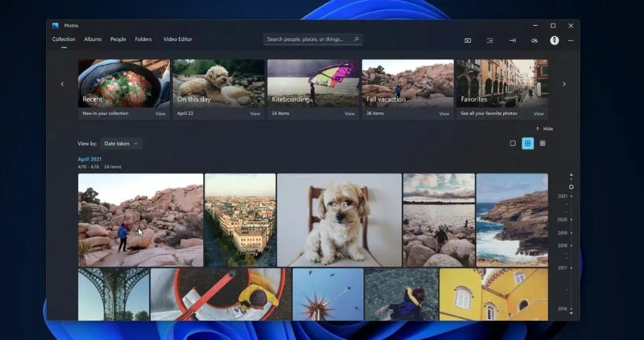
Task: Open the person swimming in water photo
Action: [401, 295]
